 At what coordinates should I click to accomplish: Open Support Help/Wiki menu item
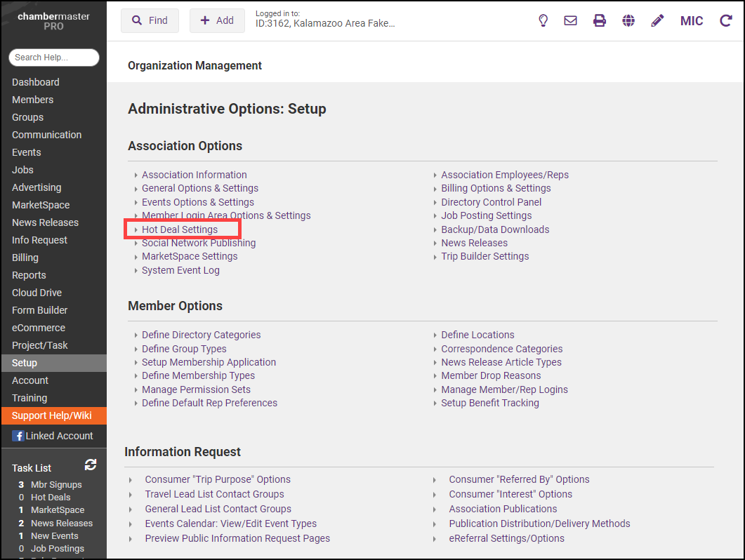pyautogui.click(x=52, y=415)
